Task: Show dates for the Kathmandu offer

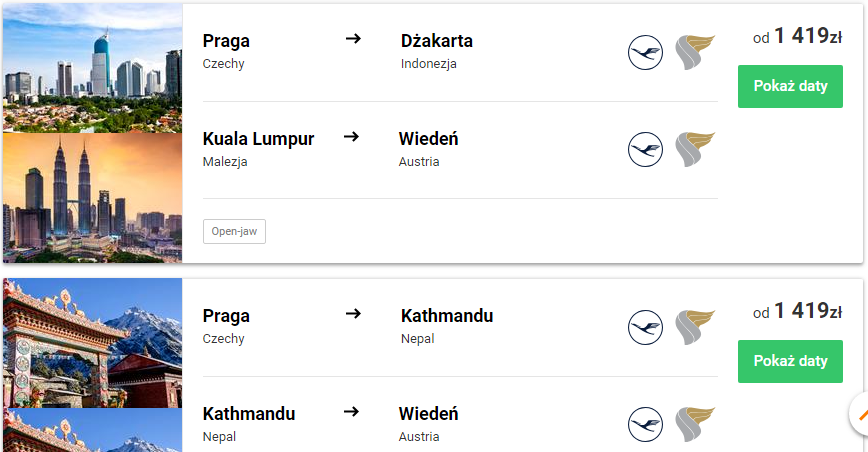Action: pyautogui.click(x=790, y=361)
